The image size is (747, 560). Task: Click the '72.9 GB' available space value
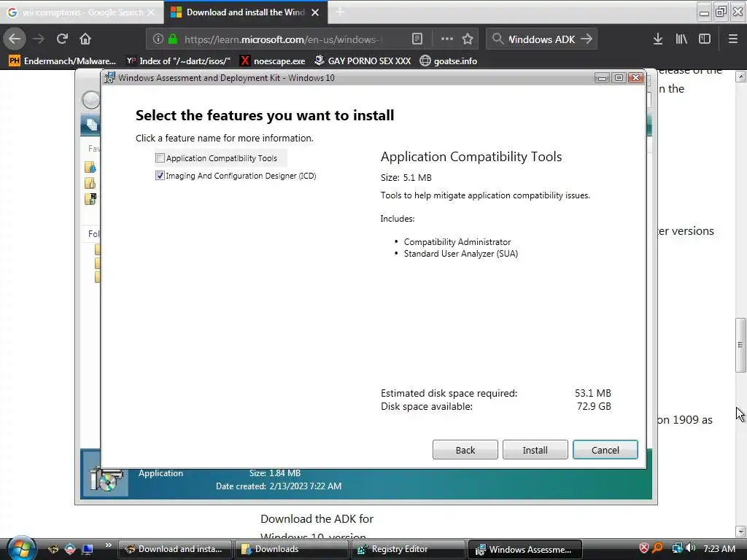point(594,407)
